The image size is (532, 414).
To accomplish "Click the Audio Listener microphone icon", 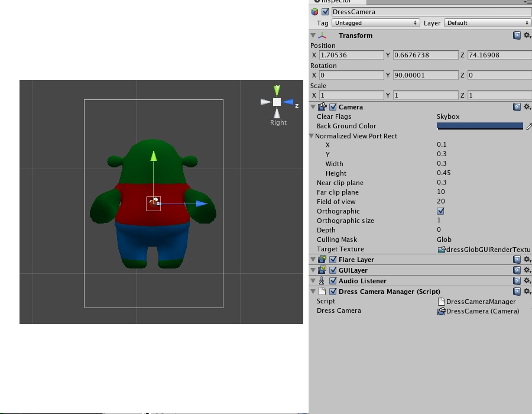I will coord(322,281).
